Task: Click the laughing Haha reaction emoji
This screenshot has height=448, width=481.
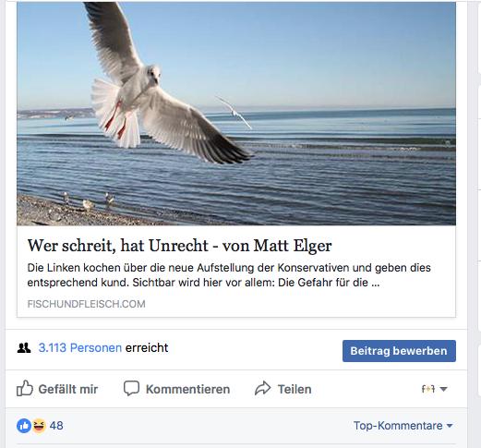Action: pos(39,426)
